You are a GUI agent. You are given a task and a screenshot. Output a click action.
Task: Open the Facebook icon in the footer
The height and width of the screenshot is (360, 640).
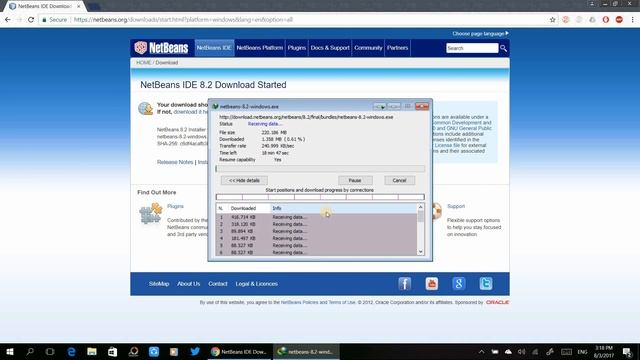coord(404,284)
